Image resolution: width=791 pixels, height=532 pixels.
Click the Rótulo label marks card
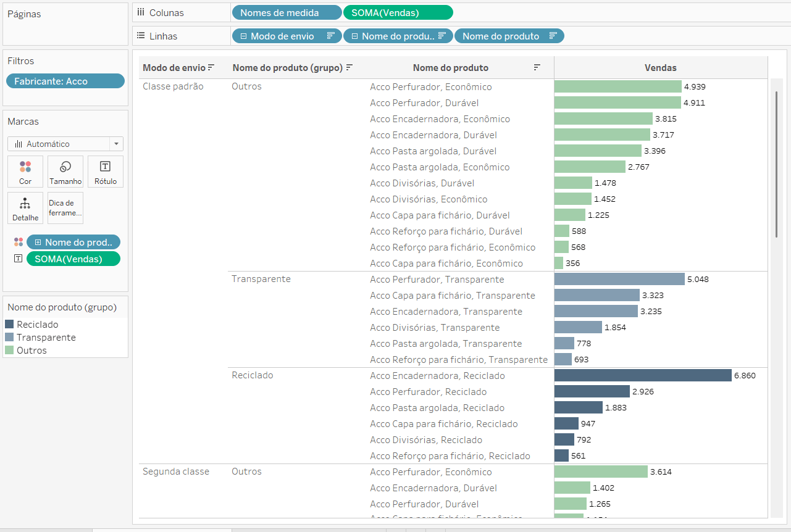tap(106, 171)
